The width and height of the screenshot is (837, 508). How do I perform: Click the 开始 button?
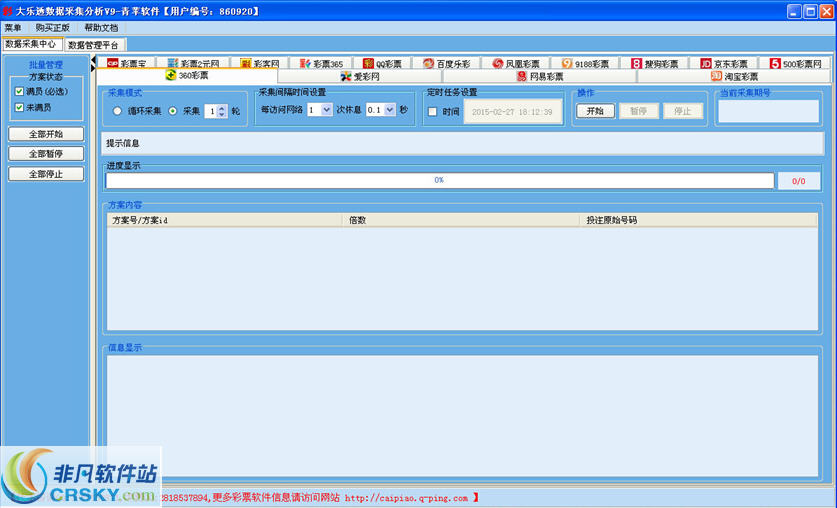coord(595,111)
